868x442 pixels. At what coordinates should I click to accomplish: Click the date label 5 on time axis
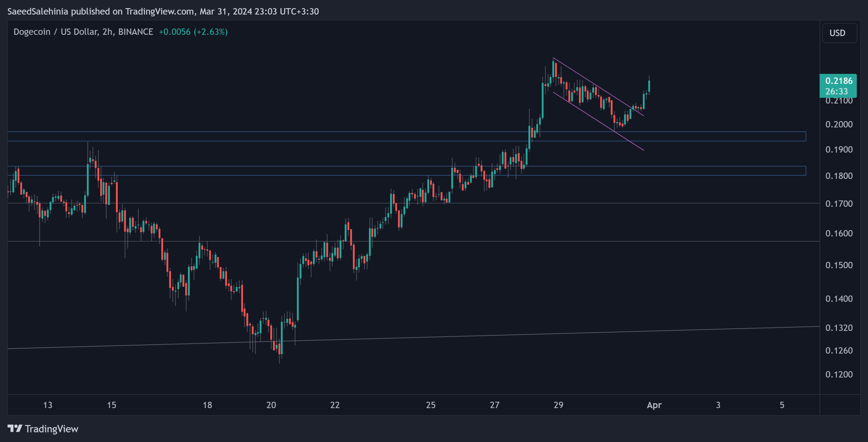click(x=782, y=405)
